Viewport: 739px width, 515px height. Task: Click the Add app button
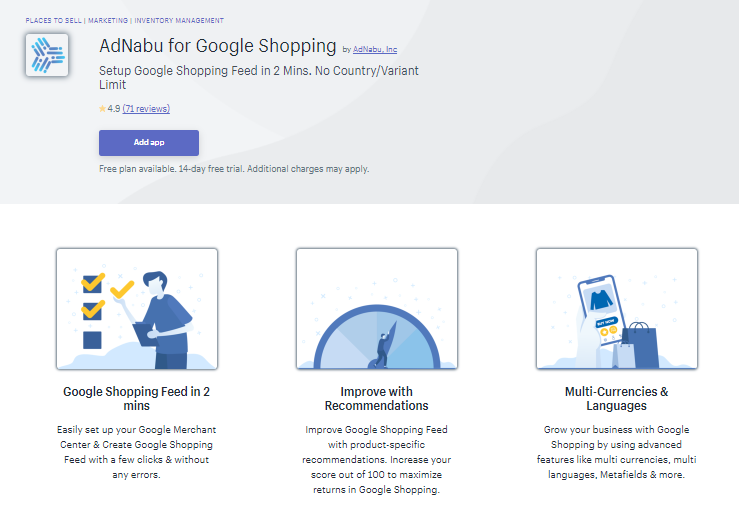(x=149, y=143)
